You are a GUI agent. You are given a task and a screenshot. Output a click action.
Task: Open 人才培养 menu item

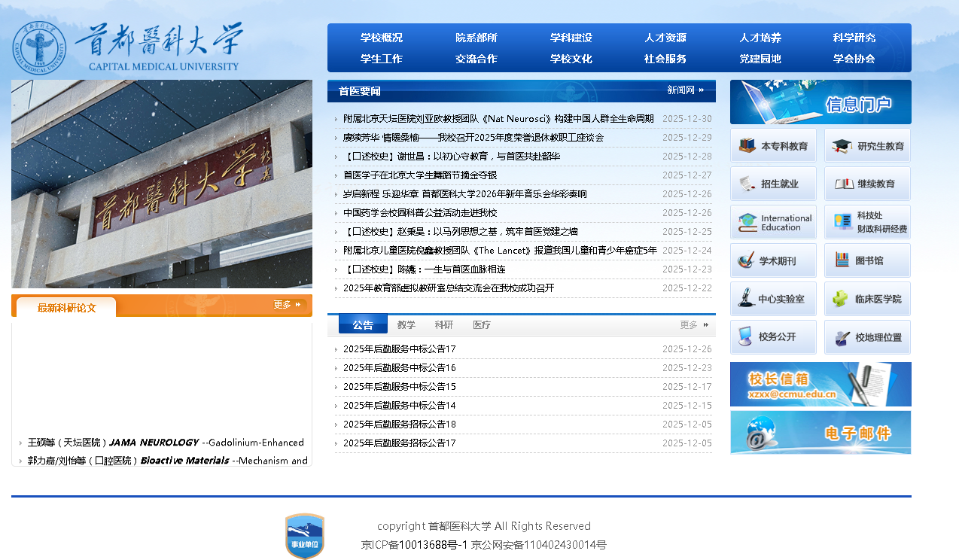tap(760, 38)
